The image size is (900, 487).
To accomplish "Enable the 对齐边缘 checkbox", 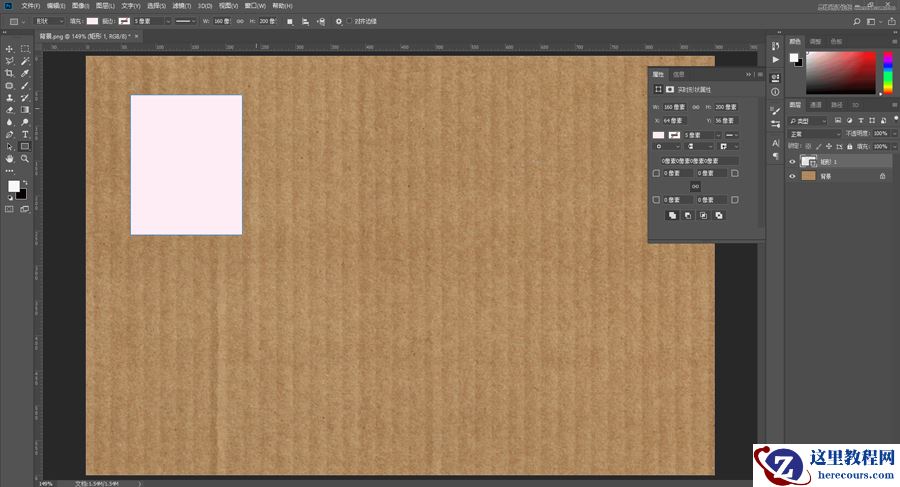I will click(x=348, y=20).
